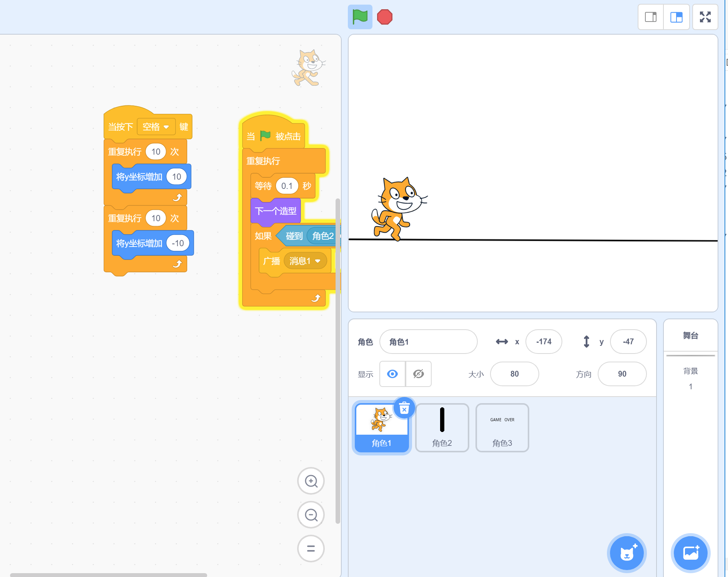This screenshot has width=728, height=577.
Task: Edit the x coordinate field -174
Action: [x=544, y=342]
